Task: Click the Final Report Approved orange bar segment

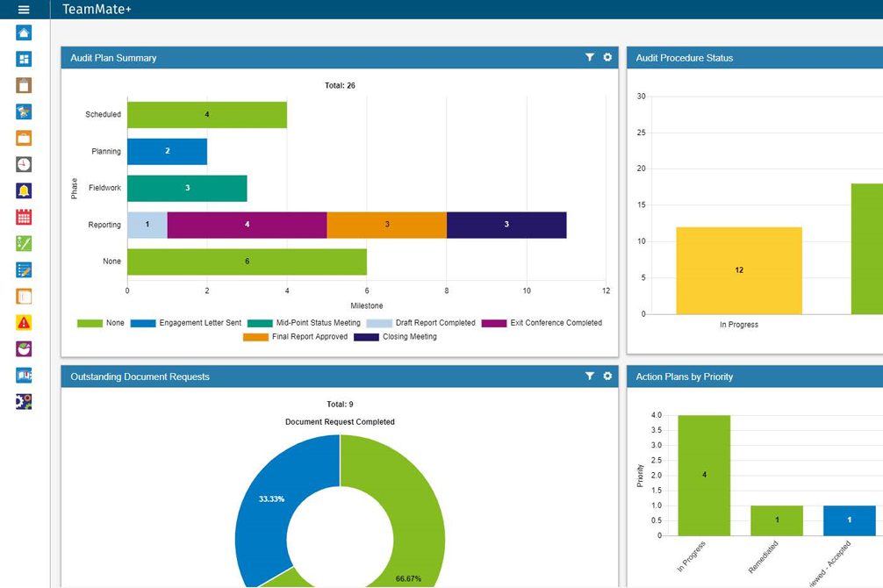Action: [x=386, y=225]
